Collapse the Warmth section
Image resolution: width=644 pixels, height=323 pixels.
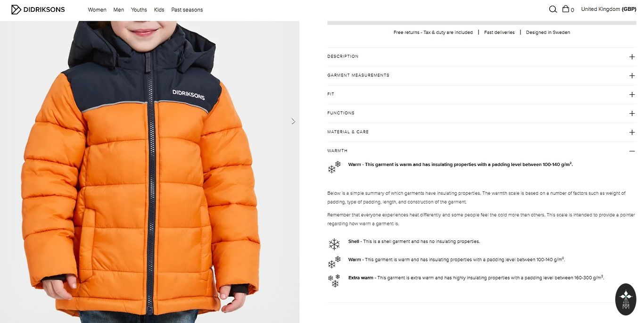pos(481,151)
